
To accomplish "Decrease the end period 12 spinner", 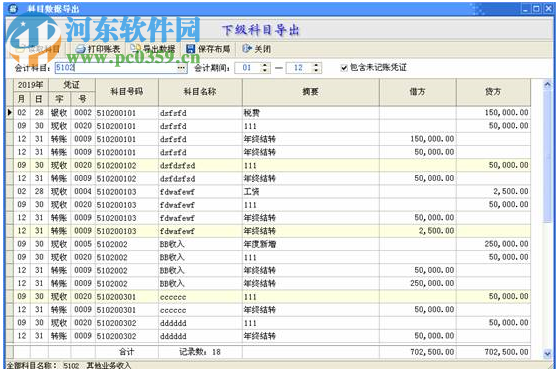I will 316,70.
